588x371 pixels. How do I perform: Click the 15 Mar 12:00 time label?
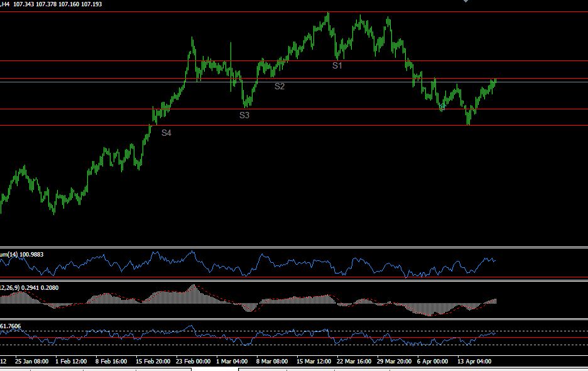[313, 361]
